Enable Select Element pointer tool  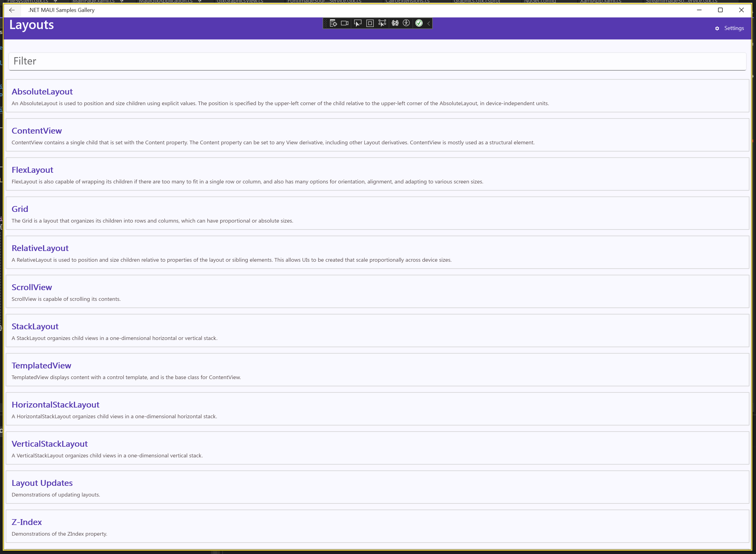(358, 23)
